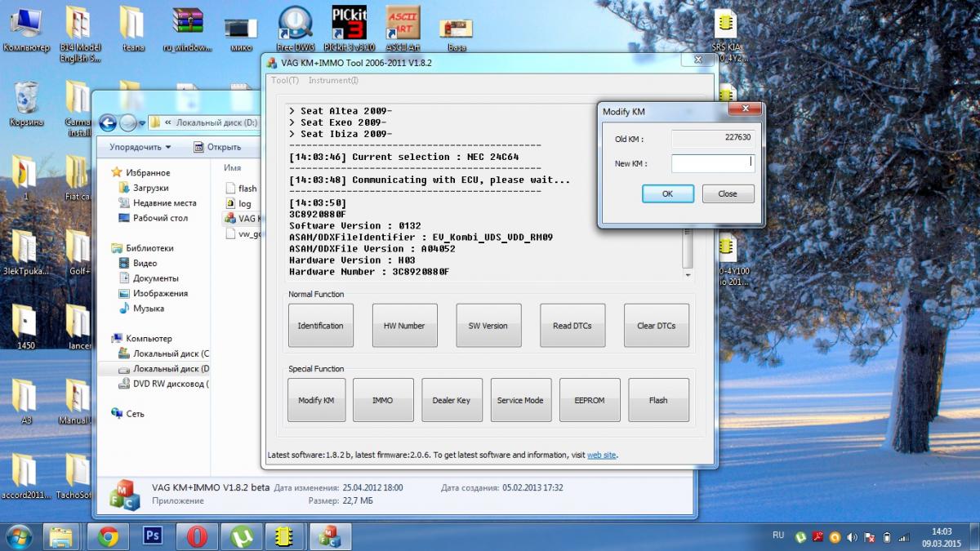Image resolution: width=980 pixels, height=551 pixels.
Task: Expand the Упорядочить dropdown in Explorer
Action: coord(140,147)
